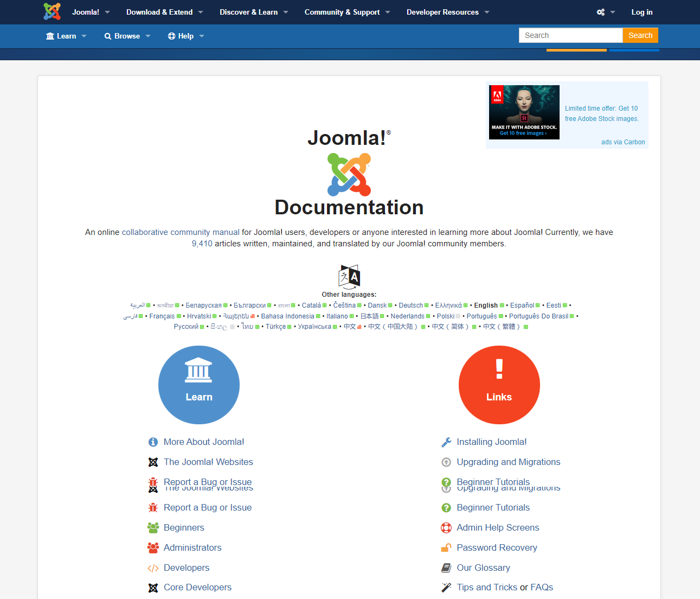Image resolution: width=700 pixels, height=599 pixels.
Task: Click book icon beside Our Glossary
Action: coord(446,568)
